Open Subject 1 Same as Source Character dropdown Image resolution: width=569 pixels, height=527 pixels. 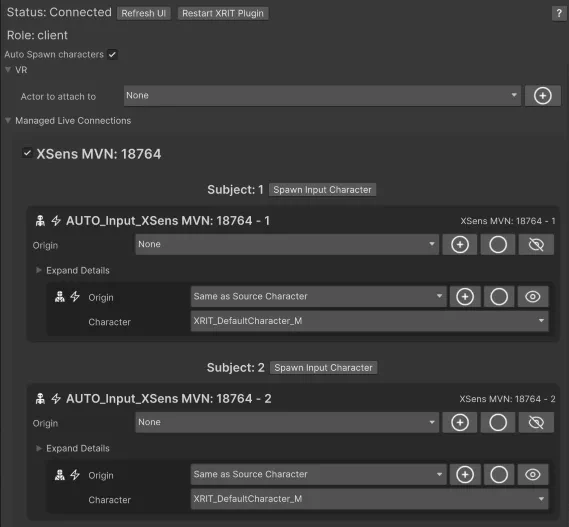pyautogui.click(x=319, y=297)
